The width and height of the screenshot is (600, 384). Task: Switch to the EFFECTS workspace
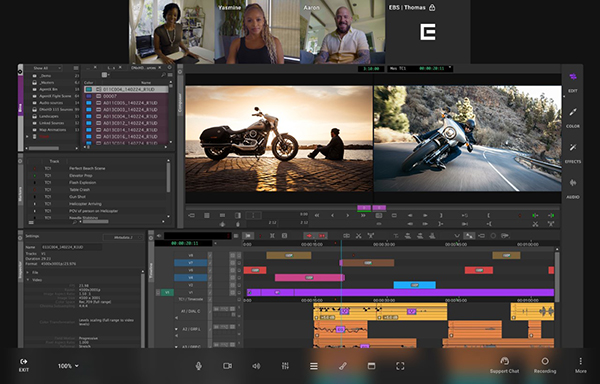pos(573,153)
